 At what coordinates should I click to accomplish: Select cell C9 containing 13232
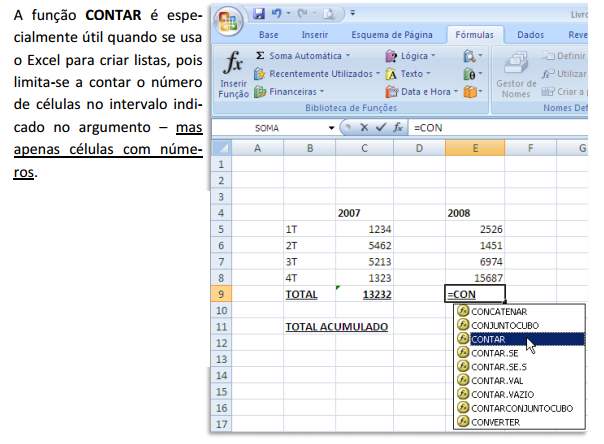coord(362,294)
